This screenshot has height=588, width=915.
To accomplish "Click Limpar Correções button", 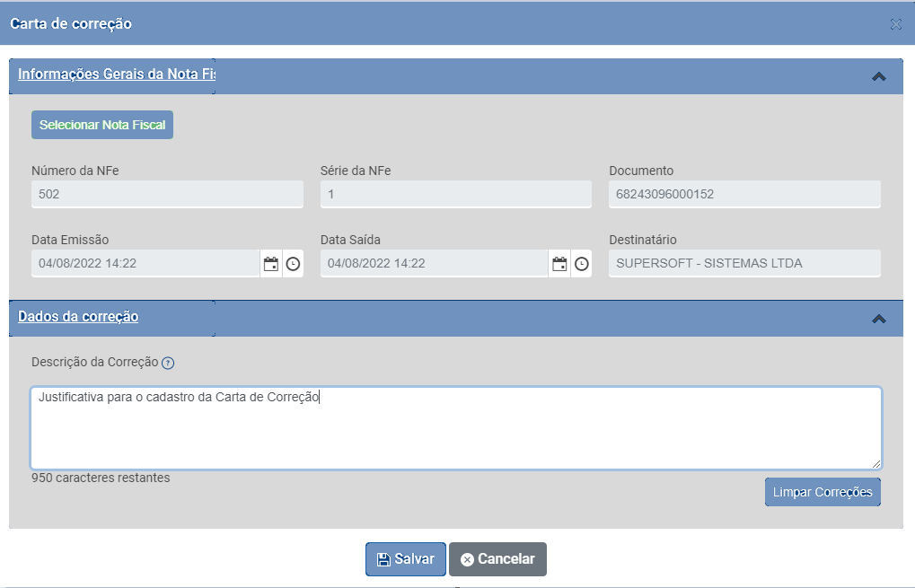I will 823,493.
